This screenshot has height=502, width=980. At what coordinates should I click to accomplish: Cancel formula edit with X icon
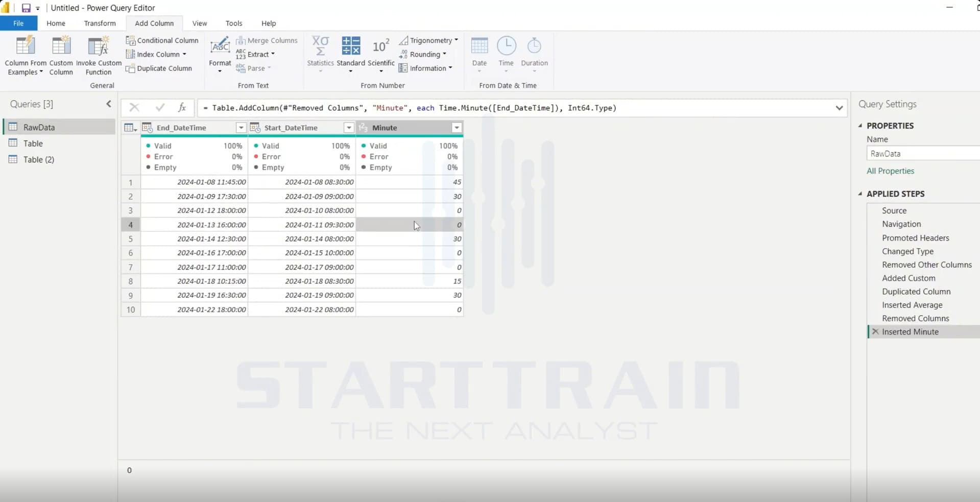click(x=134, y=107)
